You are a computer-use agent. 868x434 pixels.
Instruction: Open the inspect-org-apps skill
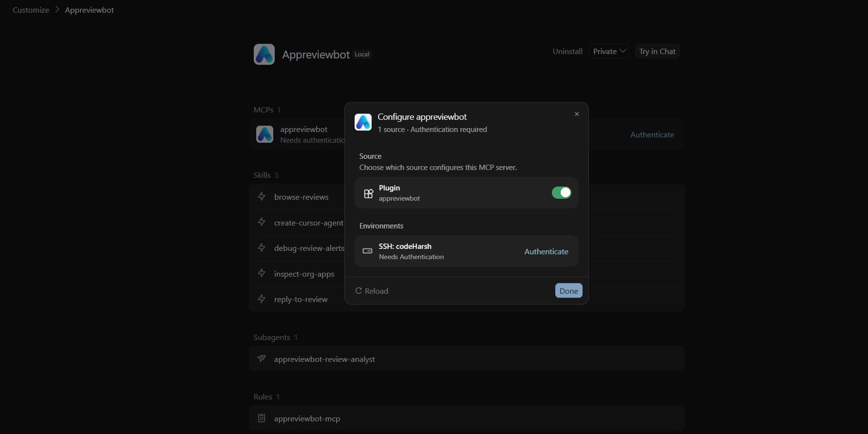click(304, 274)
